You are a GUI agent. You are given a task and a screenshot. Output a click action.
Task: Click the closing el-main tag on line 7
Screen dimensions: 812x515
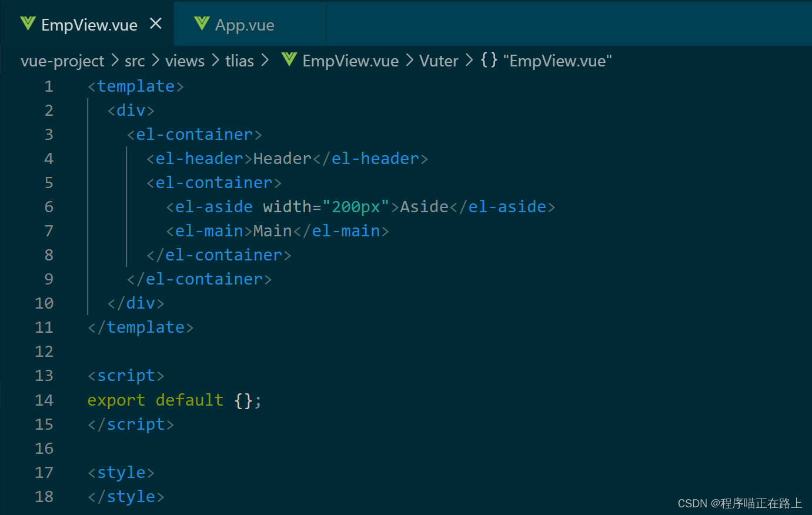click(340, 231)
